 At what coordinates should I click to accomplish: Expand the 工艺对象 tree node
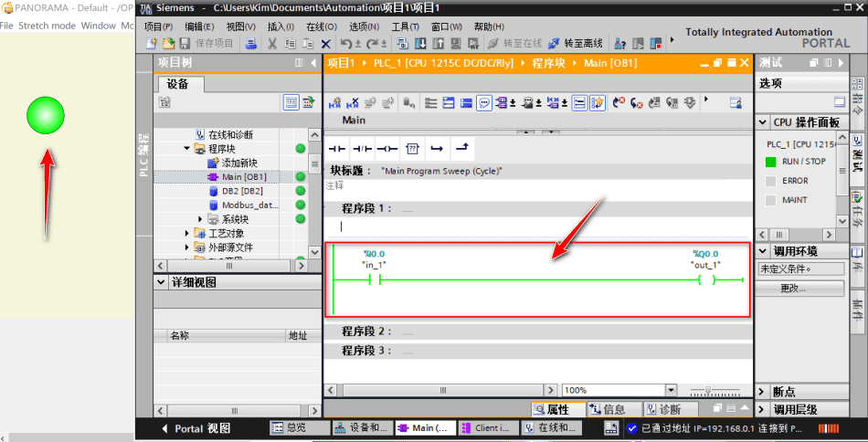coord(187,233)
